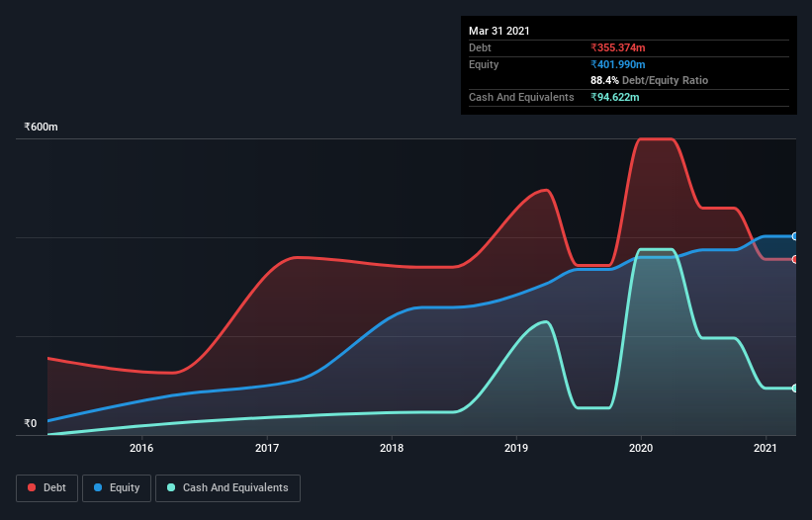Click the 2021 x-axis label
Viewport: 812px width, 520px height.
(x=766, y=448)
